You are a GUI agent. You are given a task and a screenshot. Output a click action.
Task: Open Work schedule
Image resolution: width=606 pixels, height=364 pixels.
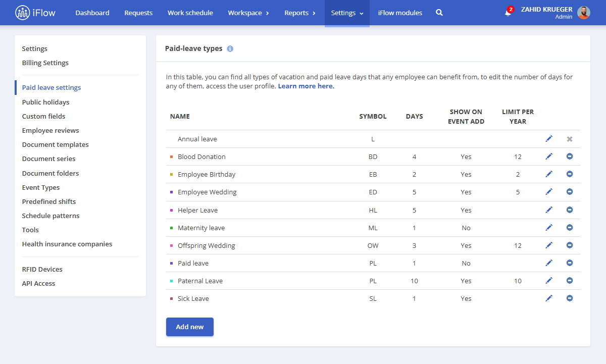(190, 13)
